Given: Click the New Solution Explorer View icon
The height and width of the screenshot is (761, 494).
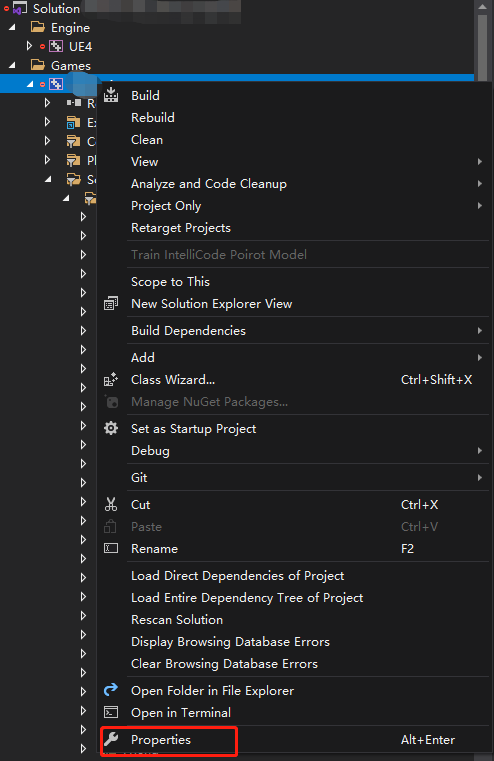Looking at the screenshot, I should [111, 303].
